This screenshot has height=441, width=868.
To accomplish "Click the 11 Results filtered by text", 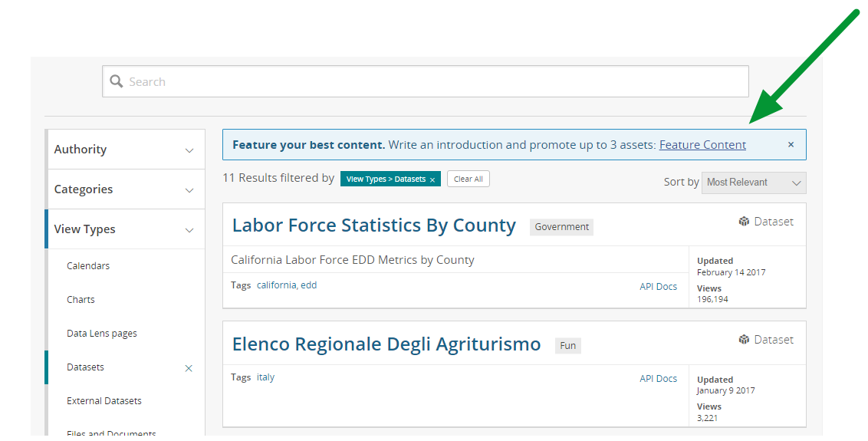I will coord(278,178).
